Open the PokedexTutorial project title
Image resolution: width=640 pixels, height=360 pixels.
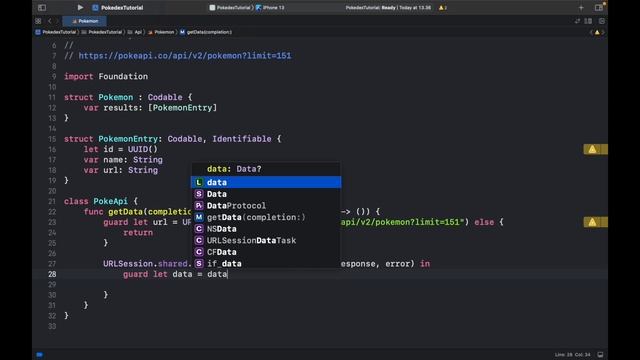(122, 8)
